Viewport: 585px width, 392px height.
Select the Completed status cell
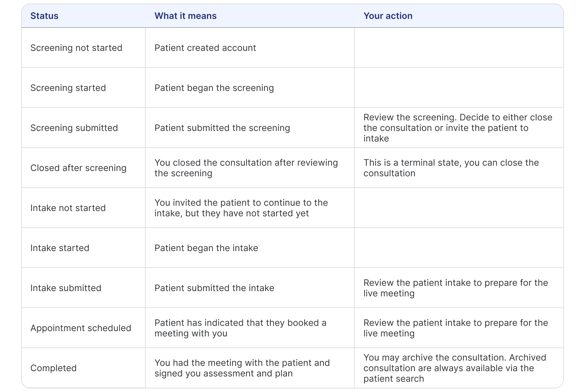pos(53,368)
